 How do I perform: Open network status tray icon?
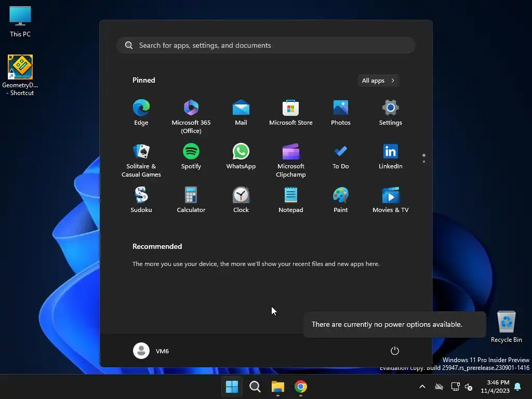[x=455, y=387]
